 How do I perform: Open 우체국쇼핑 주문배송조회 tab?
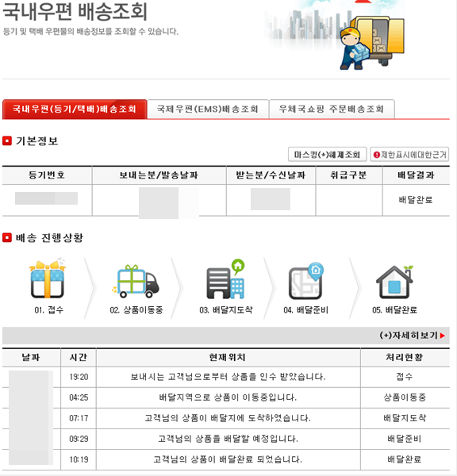pos(332,109)
